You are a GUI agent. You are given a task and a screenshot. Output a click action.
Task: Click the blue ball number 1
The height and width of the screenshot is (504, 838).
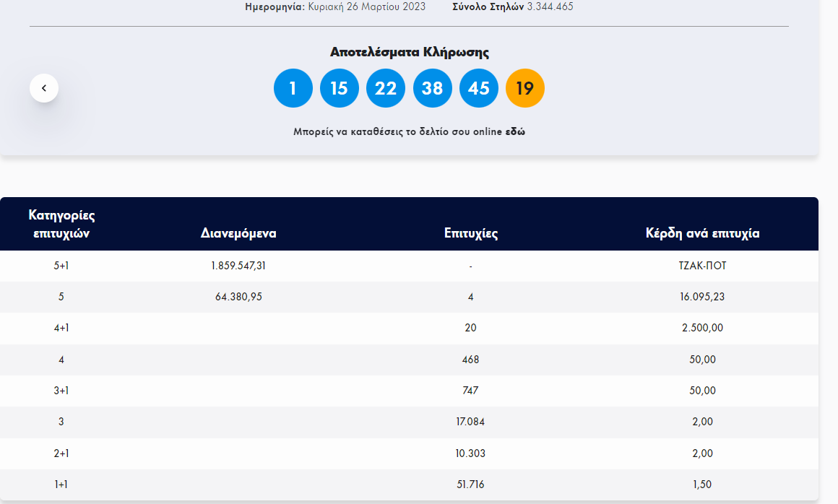click(x=293, y=88)
